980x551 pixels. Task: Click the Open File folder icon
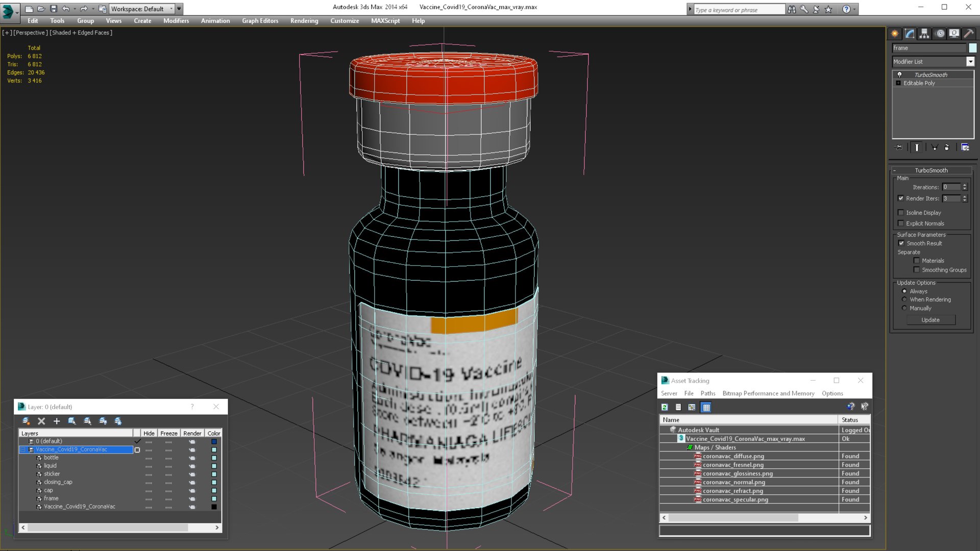point(41,9)
